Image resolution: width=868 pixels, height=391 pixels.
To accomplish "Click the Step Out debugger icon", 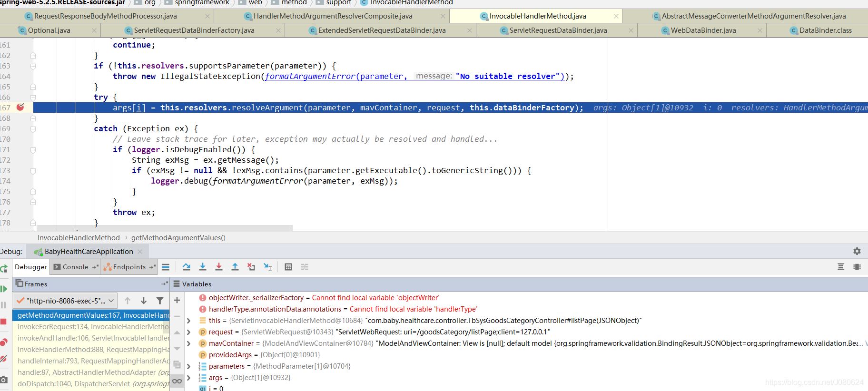I will coord(235,267).
